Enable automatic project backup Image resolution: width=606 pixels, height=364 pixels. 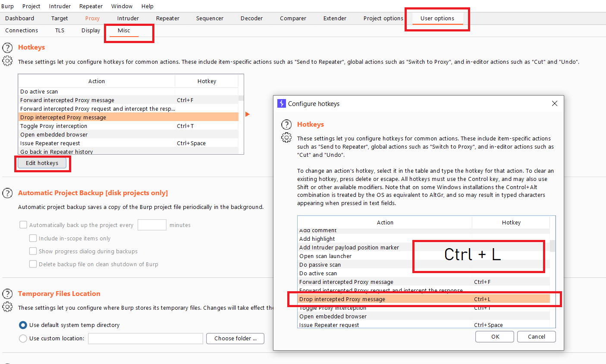tap(23, 224)
